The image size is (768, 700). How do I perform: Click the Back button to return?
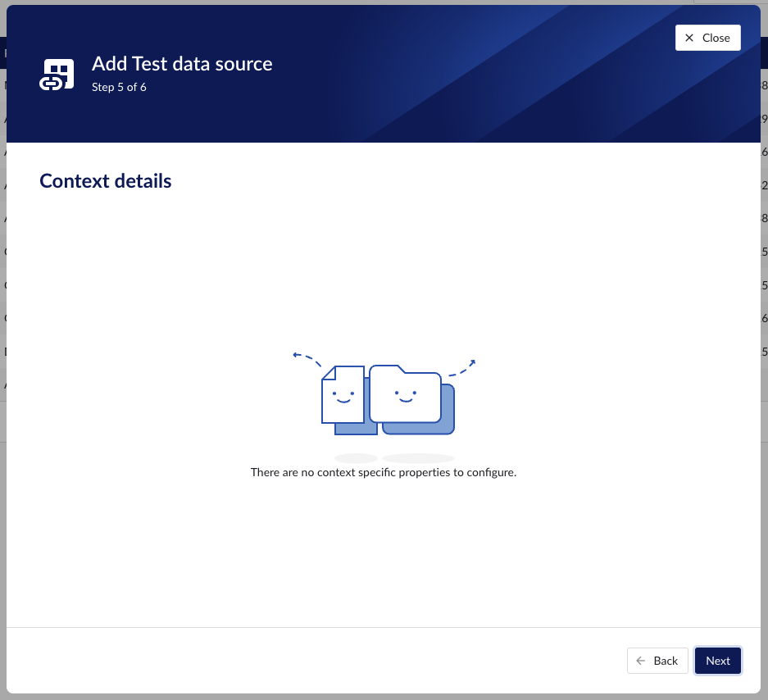(x=657, y=661)
